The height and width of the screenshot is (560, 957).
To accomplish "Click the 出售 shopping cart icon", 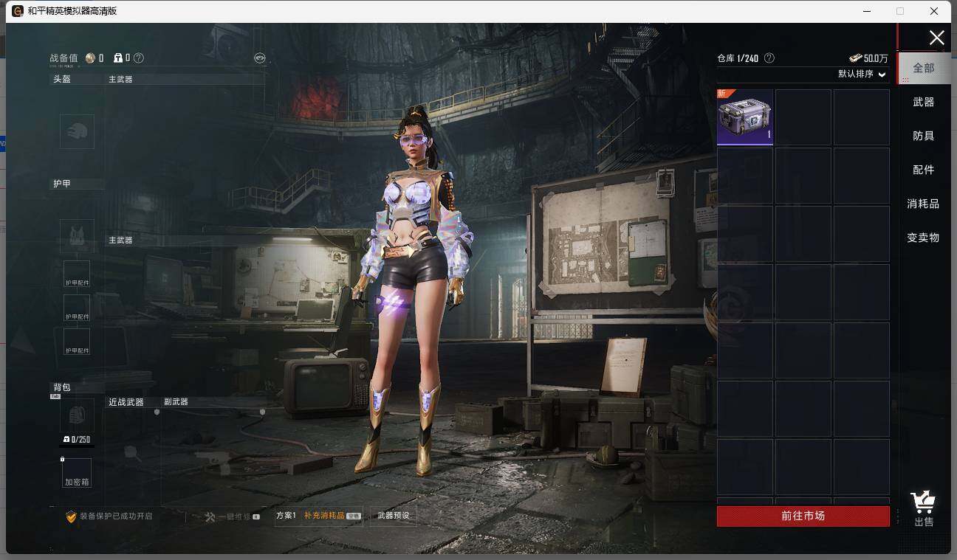I will coord(923,503).
